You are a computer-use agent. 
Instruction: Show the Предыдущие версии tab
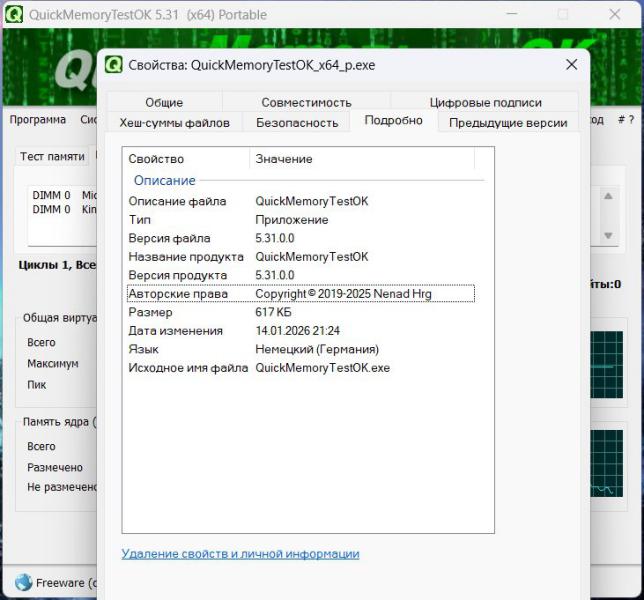point(508,122)
